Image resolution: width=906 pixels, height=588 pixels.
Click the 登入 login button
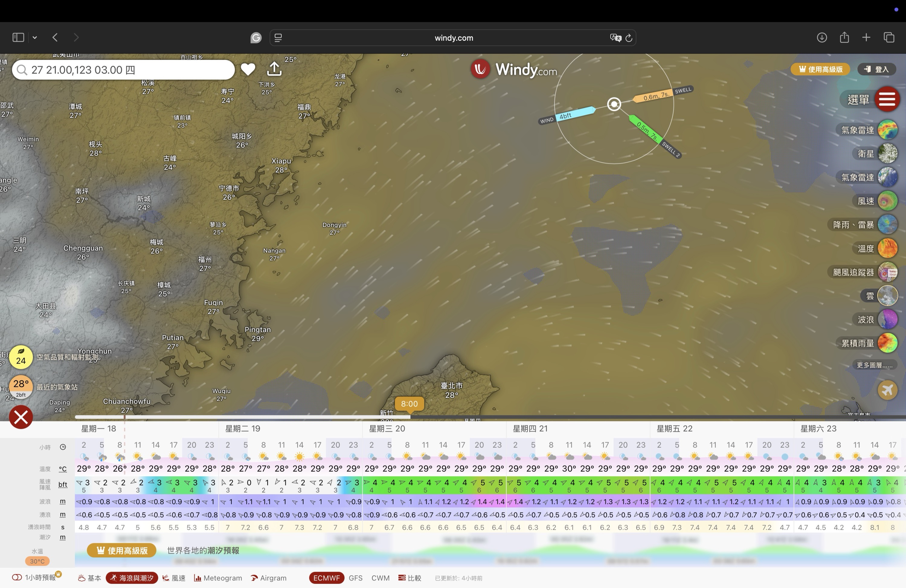click(x=876, y=69)
